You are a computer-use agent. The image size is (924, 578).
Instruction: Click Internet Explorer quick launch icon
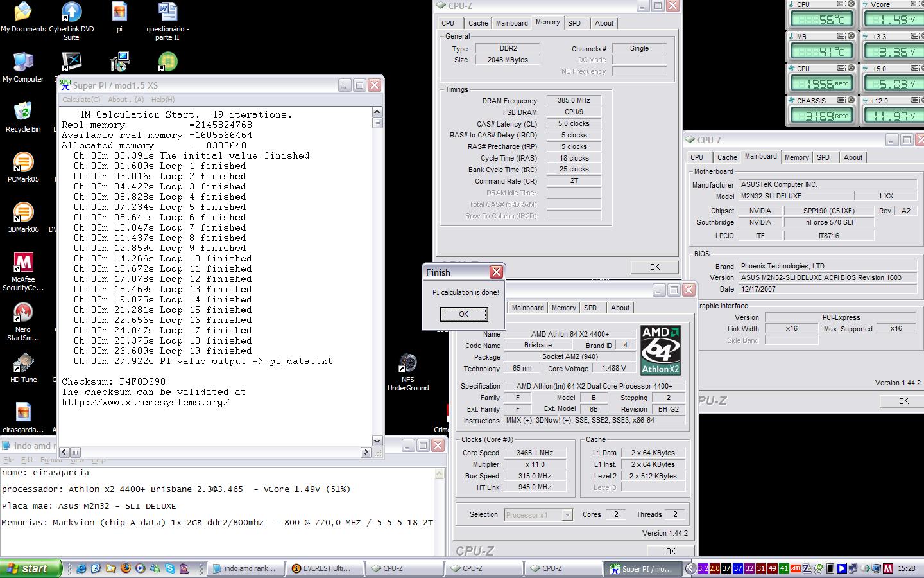pyautogui.click(x=81, y=568)
